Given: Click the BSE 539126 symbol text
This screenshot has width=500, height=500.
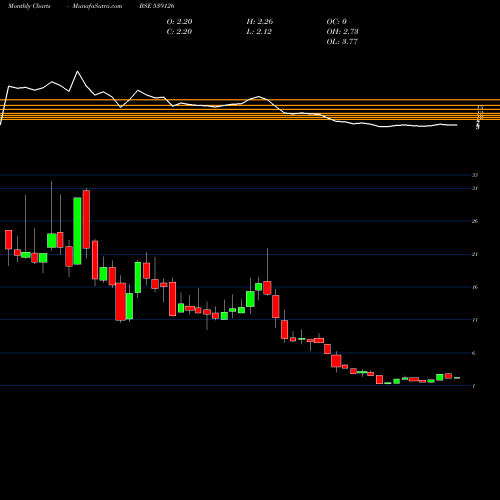Looking at the screenshot, I should [157, 6].
